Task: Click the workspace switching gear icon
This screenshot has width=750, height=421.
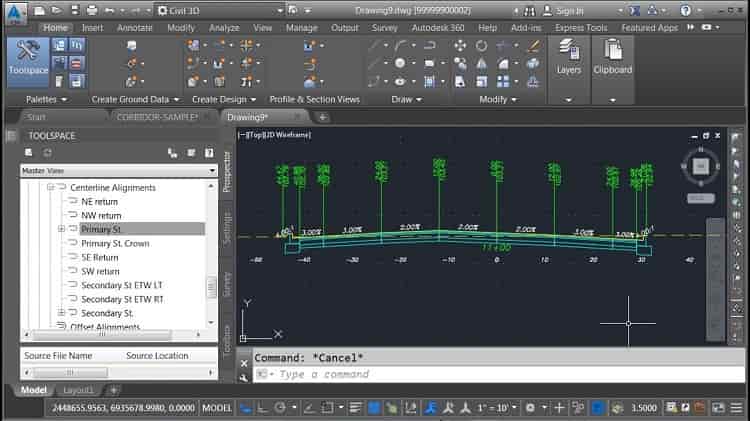Action: [x=530, y=408]
